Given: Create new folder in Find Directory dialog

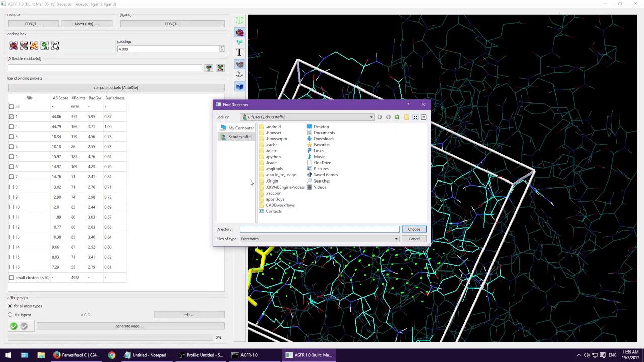Looking at the screenshot, I should pos(406,117).
